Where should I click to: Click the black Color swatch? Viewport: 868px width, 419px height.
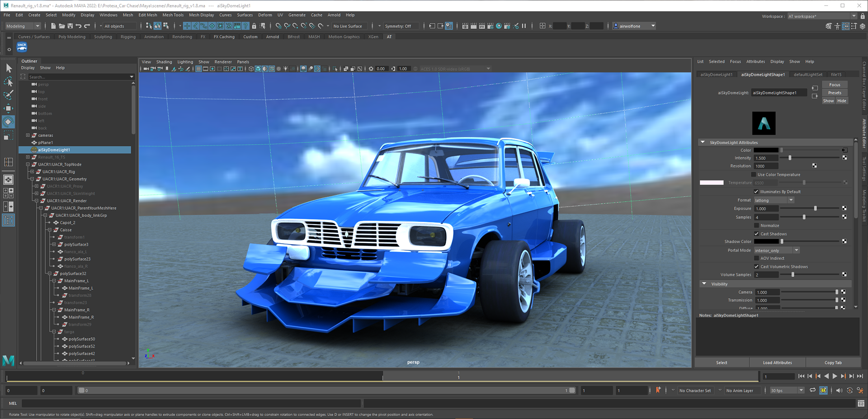[x=766, y=150]
